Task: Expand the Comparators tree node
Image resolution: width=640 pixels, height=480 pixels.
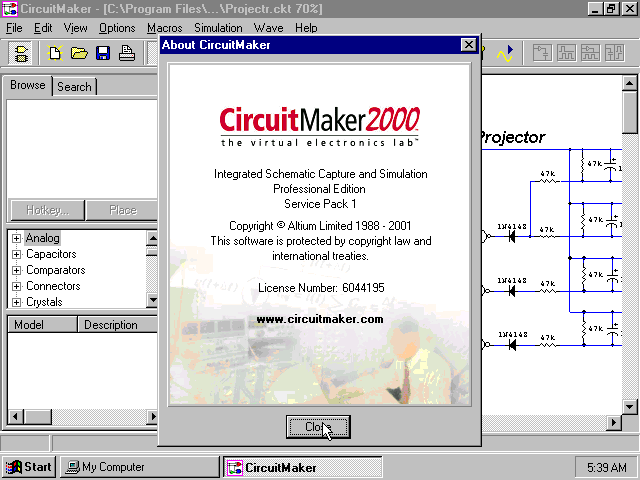Action: (x=16, y=270)
